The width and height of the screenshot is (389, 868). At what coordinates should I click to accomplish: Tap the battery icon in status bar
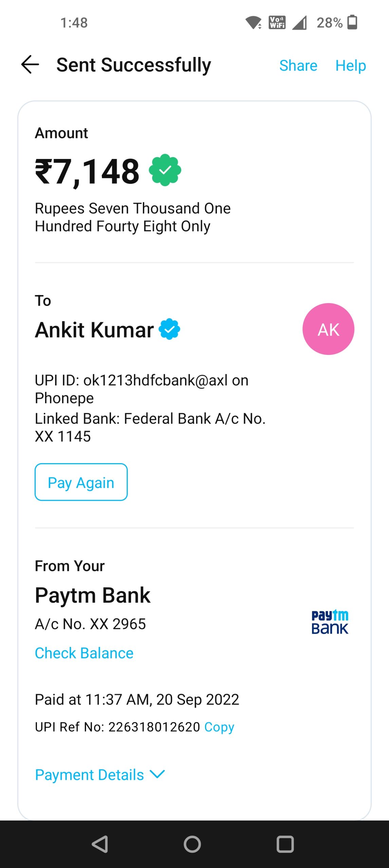pyautogui.click(x=353, y=22)
